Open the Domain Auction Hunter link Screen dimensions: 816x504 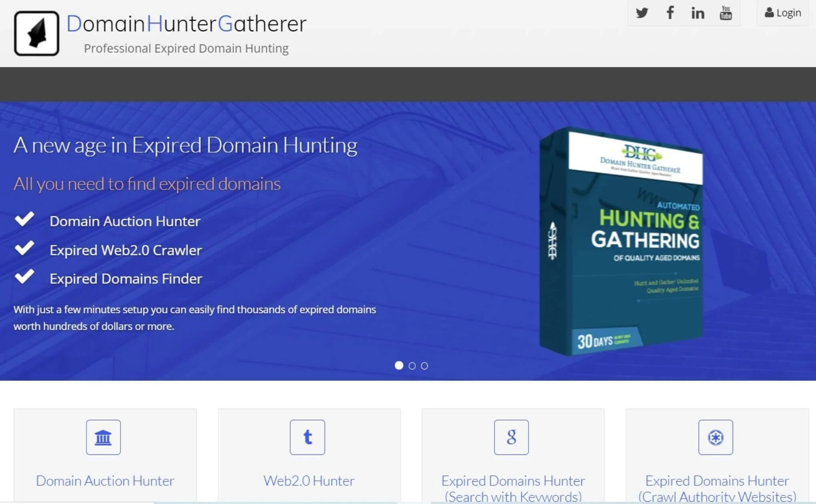(105, 480)
